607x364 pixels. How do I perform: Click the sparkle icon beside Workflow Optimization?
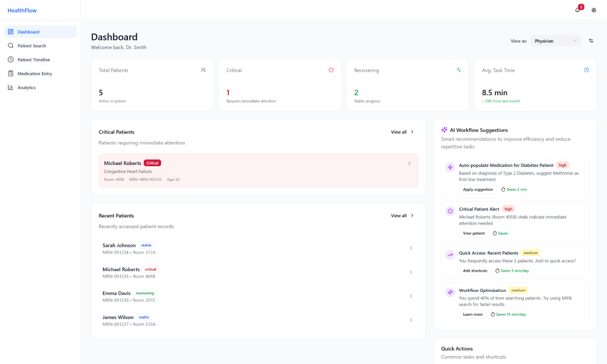[x=450, y=292]
